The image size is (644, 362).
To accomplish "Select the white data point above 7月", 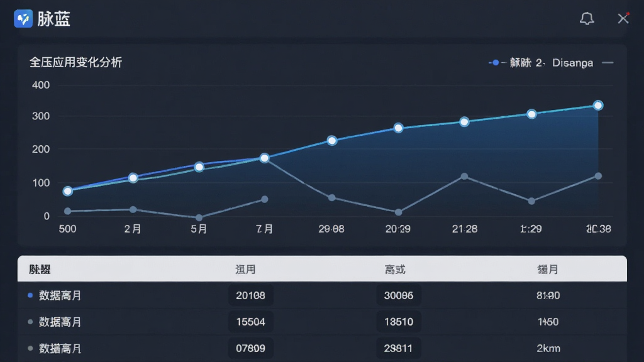I will pos(265,158).
